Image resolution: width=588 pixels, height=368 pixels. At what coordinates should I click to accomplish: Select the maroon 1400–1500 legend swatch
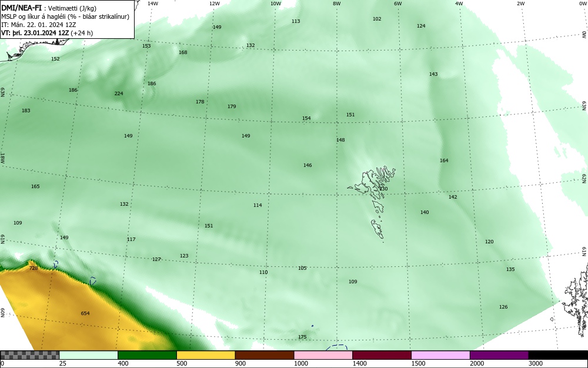(382, 355)
